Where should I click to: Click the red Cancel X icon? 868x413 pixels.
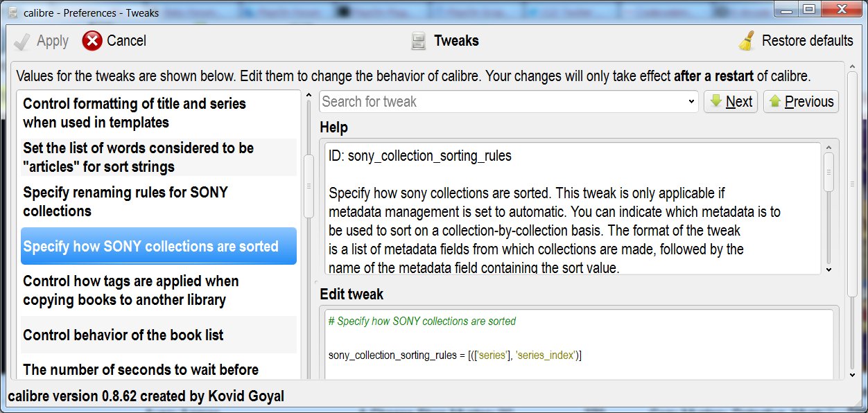92,42
